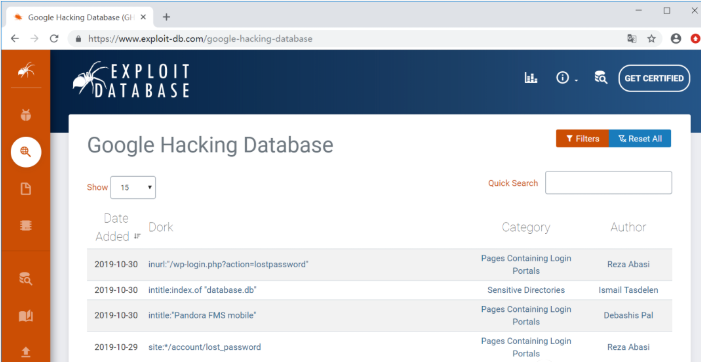Open category link in the wp-login.php row
701x362 pixels.
click(x=526, y=265)
